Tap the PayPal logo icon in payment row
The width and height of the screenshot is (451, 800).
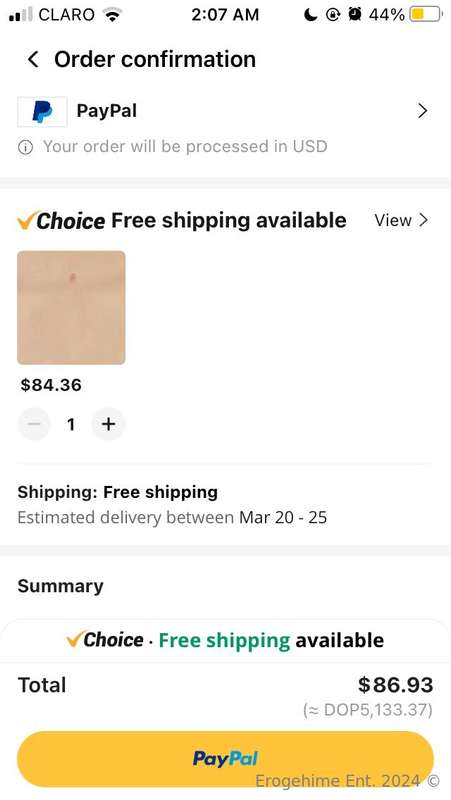point(42,111)
